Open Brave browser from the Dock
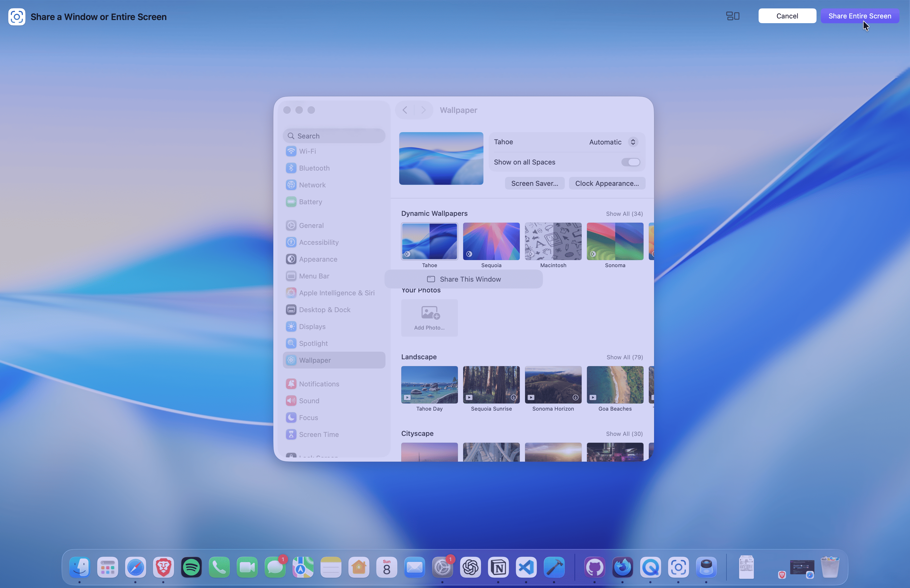910x588 pixels. tap(163, 567)
